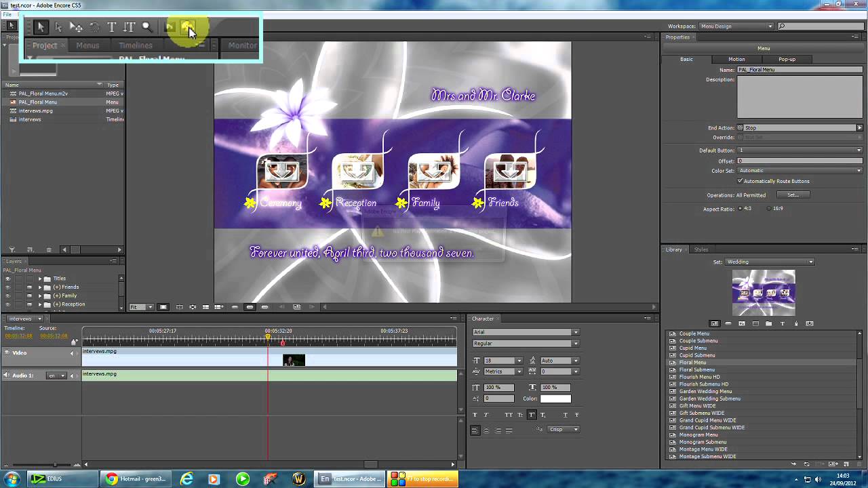The height and width of the screenshot is (488, 868).
Task: Uncheck Automatically Route Buttons
Action: click(x=740, y=181)
